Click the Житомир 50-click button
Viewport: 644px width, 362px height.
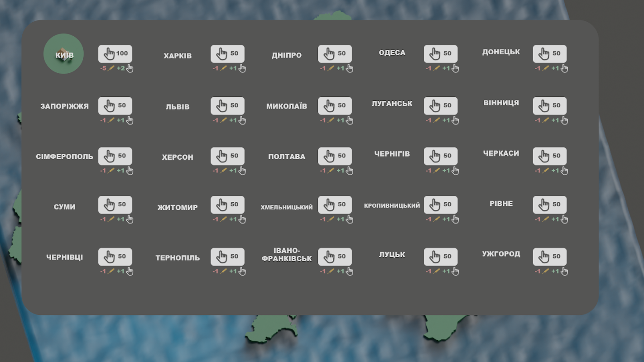(227, 205)
